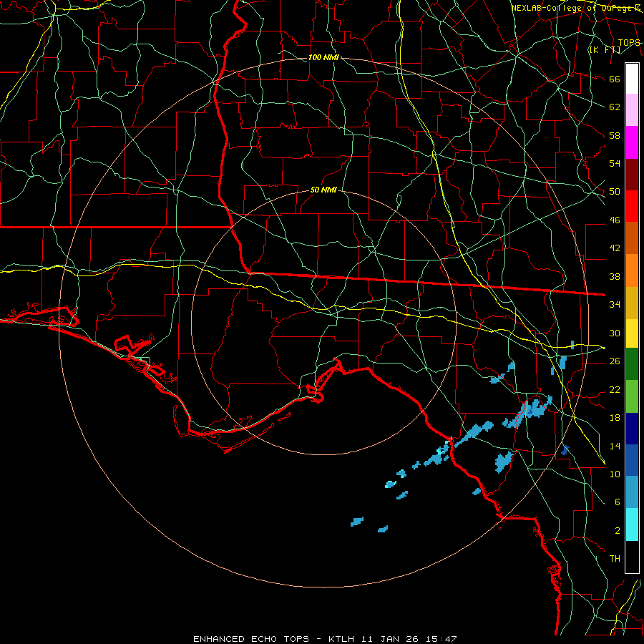Click the "42" scale value label

(615, 248)
